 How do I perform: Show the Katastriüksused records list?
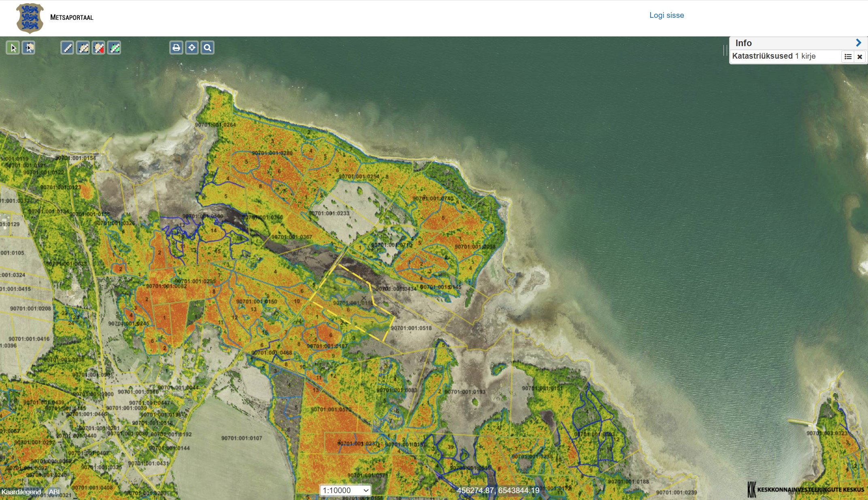pyautogui.click(x=848, y=57)
